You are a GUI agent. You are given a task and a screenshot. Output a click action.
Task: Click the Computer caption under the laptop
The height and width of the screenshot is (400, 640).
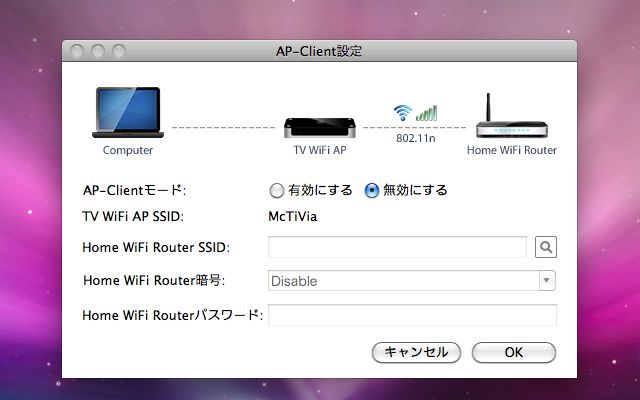(x=128, y=150)
